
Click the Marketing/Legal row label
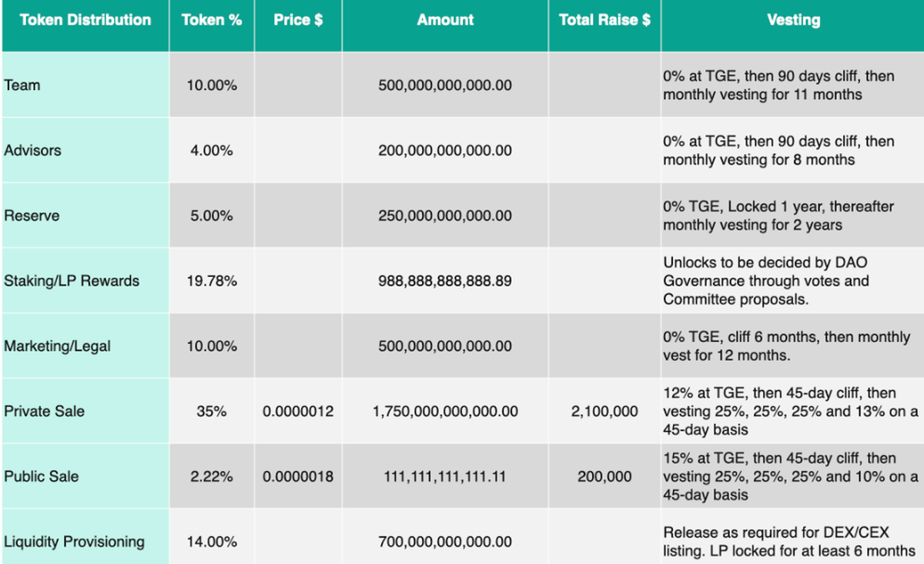(x=57, y=346)
